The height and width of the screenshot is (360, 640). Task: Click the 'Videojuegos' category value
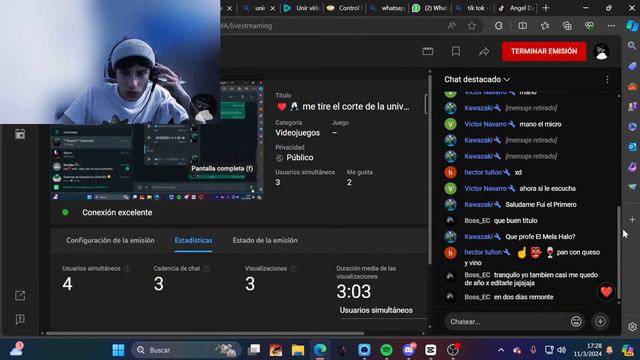pyautogui.click(x=298, y=133)
